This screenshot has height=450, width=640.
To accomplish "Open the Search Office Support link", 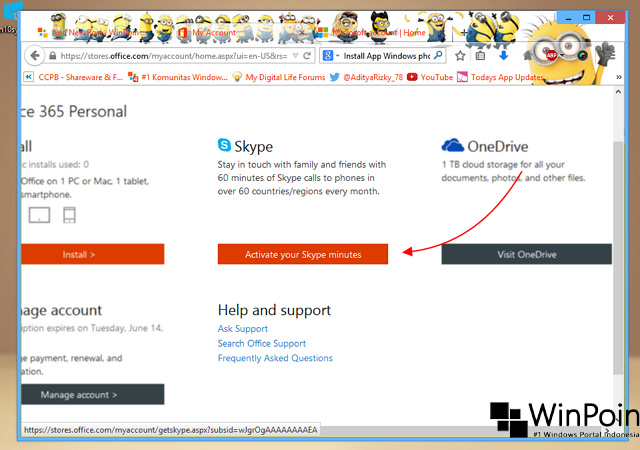I will (262, 343).
